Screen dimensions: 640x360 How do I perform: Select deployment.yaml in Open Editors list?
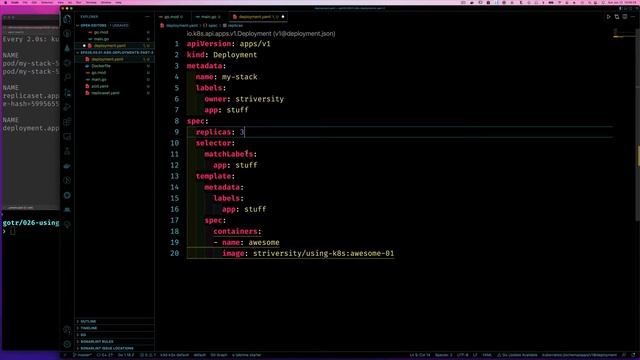115,46
